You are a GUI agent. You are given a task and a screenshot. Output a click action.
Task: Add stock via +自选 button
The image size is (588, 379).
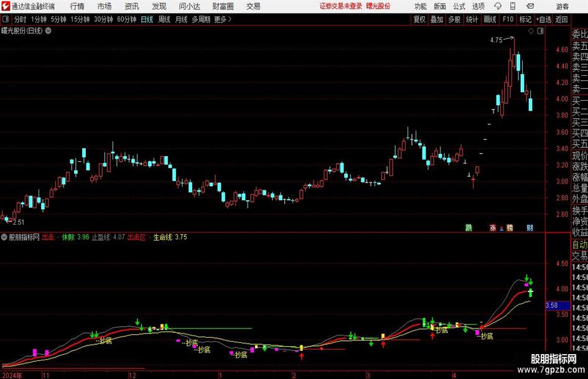click(543, 19)
